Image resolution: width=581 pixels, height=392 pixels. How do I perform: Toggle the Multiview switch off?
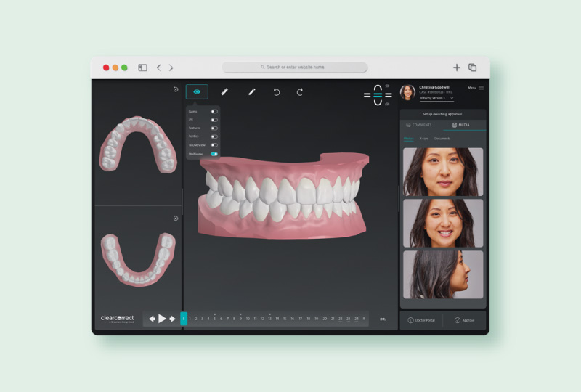tap(214, 154)
